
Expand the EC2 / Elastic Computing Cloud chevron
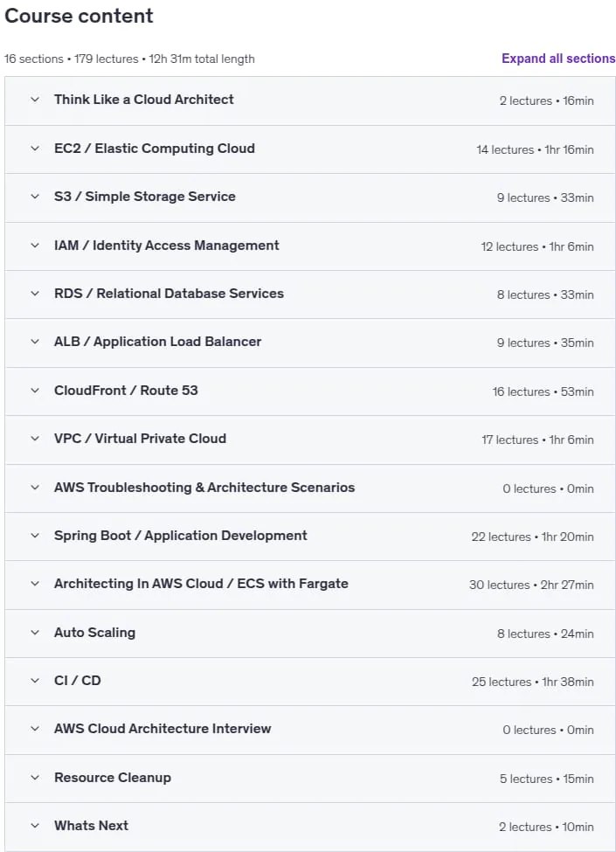pos(35,149)
